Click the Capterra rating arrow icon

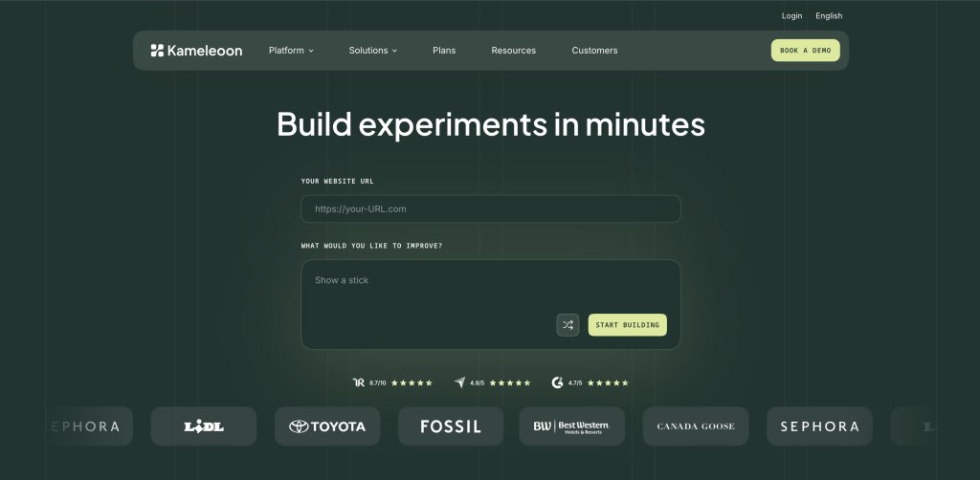459,382
